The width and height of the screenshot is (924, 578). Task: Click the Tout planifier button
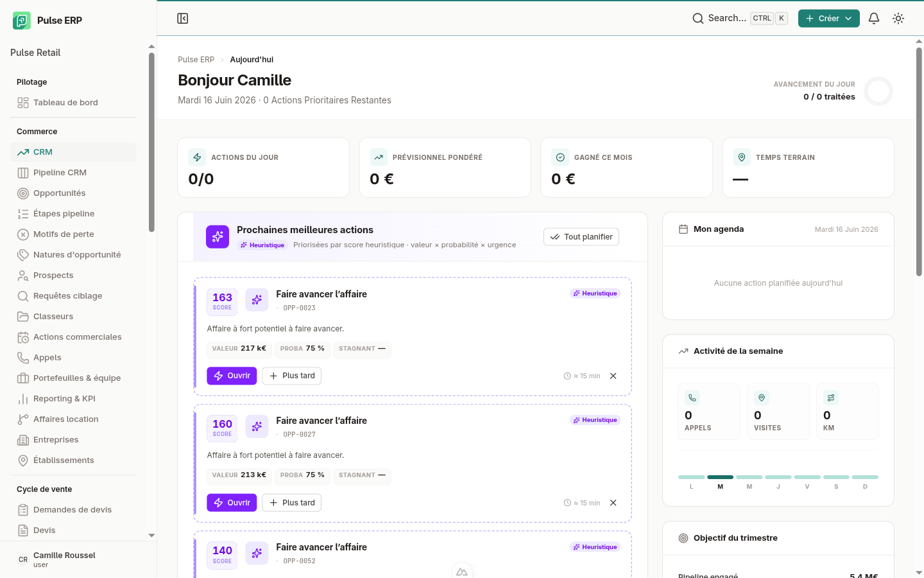click(581, 237)
